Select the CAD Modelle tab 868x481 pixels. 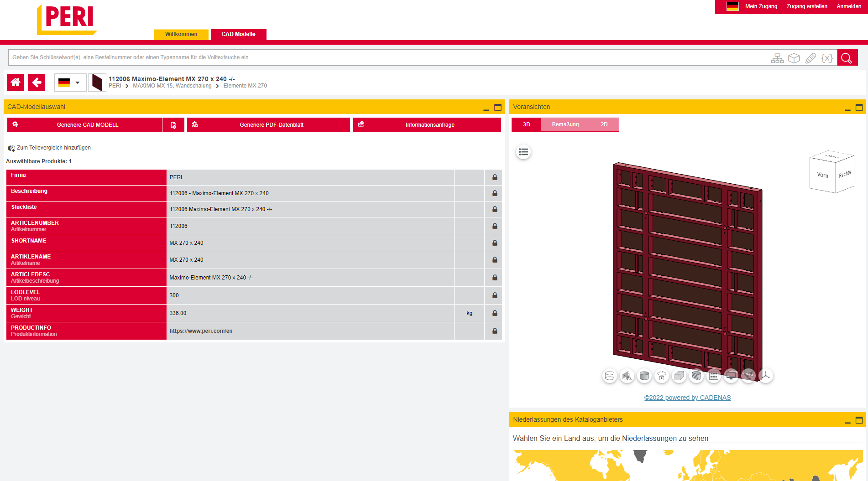click(x=238, y=34)
